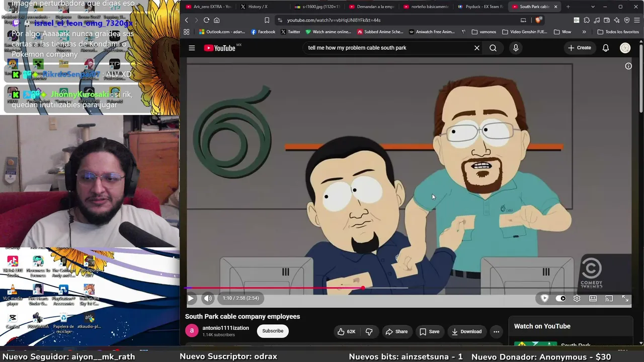Expand the vamonos bookmark folder
This screenshot has height=362, width=644.
click(484, 32)
